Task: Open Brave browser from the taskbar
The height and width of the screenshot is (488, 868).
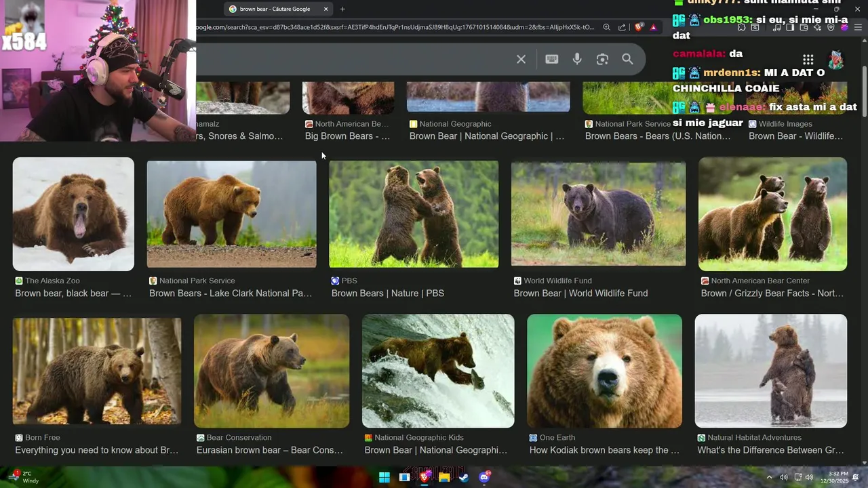Action: 425,477
